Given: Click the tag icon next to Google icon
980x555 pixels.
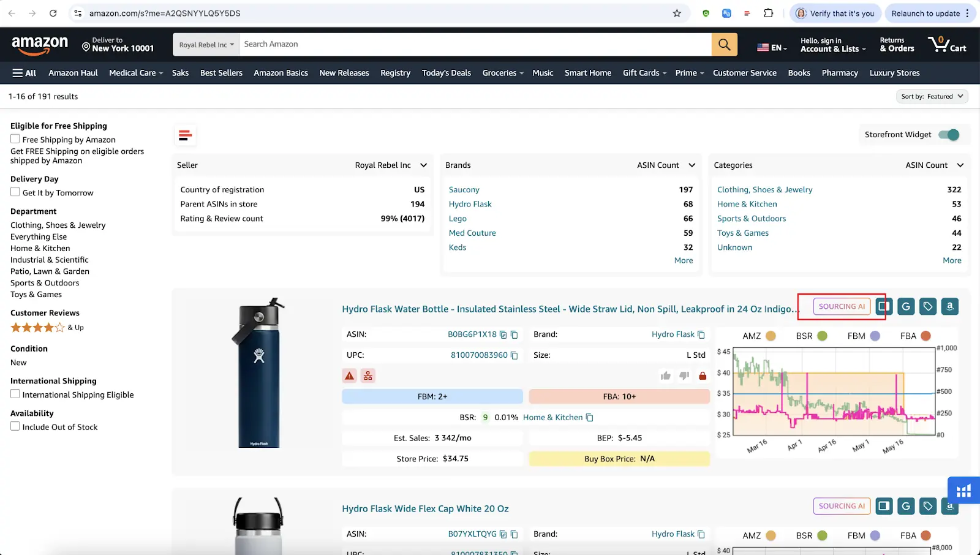Looking at the screenshot, I should pyautogui.click(x=927, y=306).
